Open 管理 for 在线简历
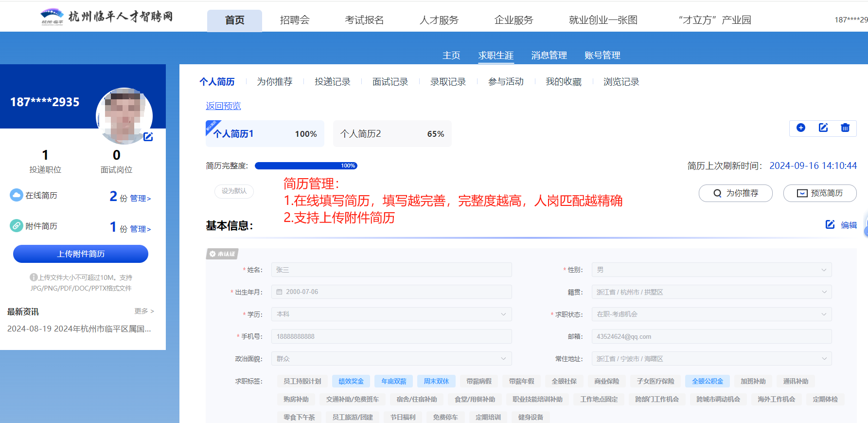Viewport: 868px width, 423px height. click(x=141, y=199)
